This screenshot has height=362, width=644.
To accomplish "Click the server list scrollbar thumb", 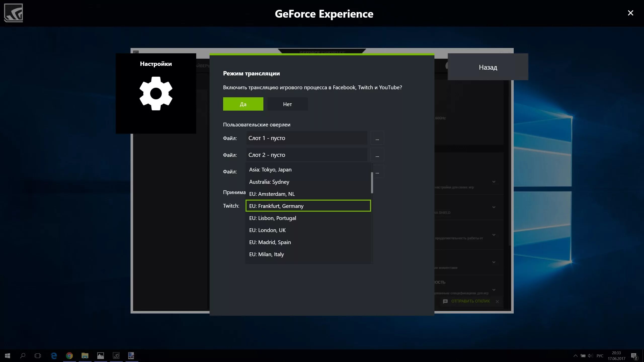I will click(372, 183).
